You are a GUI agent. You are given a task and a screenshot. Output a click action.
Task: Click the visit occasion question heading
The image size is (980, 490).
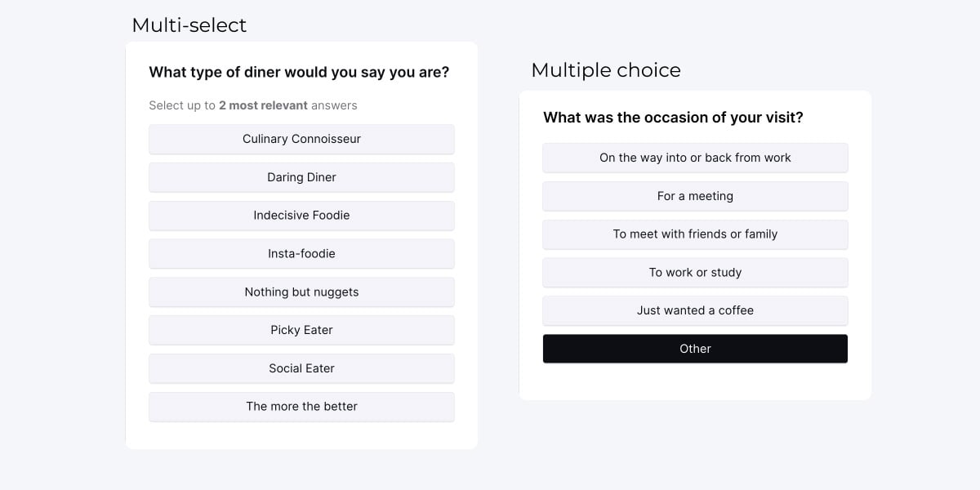click(x=673, y=118)
